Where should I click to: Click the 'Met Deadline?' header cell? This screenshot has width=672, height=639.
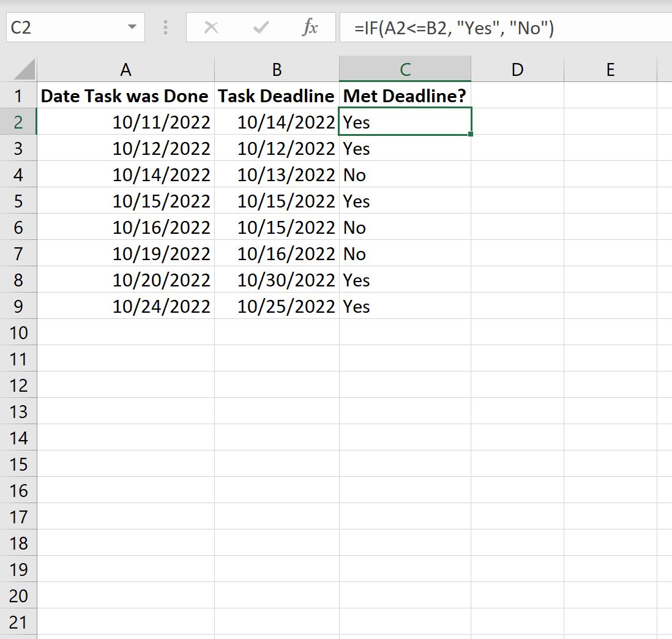pos(405,95)
